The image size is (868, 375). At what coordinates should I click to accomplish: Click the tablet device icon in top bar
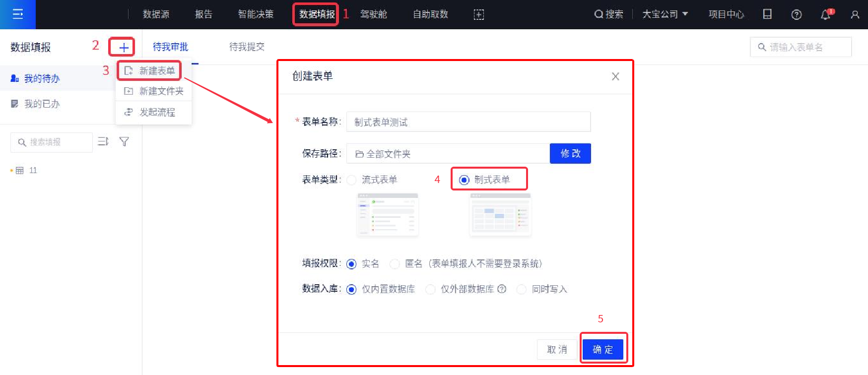pyautogui.click(x=767, y=14)
